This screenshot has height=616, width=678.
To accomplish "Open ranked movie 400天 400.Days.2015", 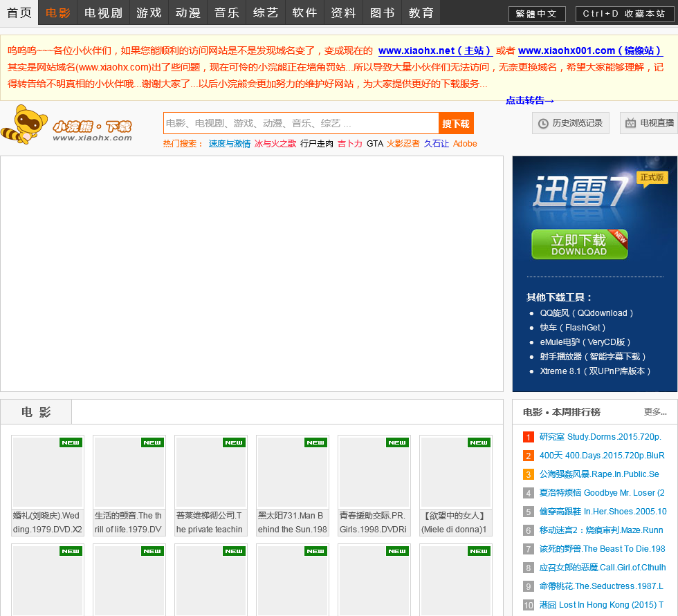I will coord(602,456).
